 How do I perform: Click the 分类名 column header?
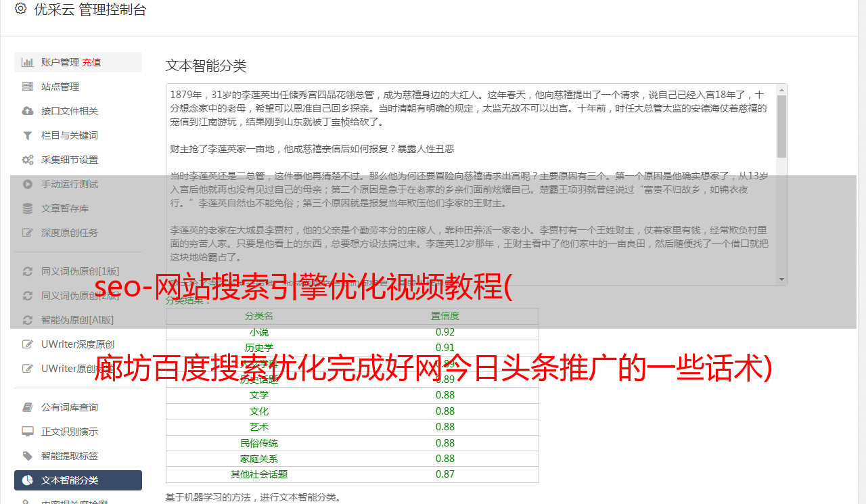(x=259, y=316)
